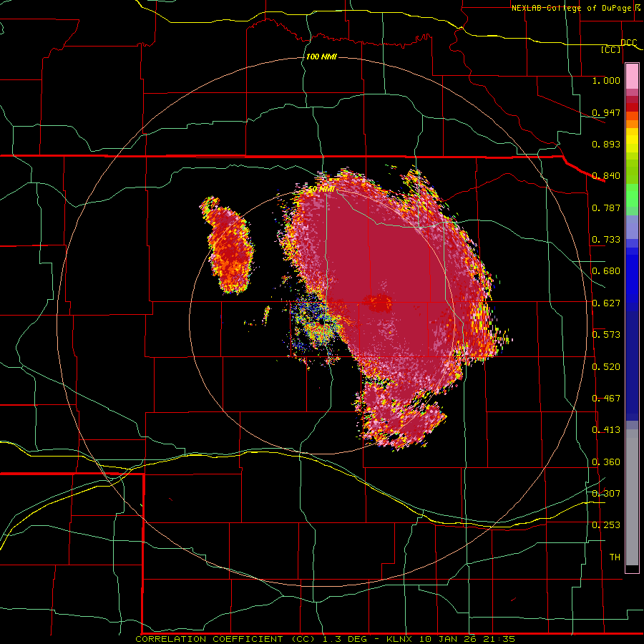
Task: Click the [CC] unit label
Action: [x=611, y=49]
